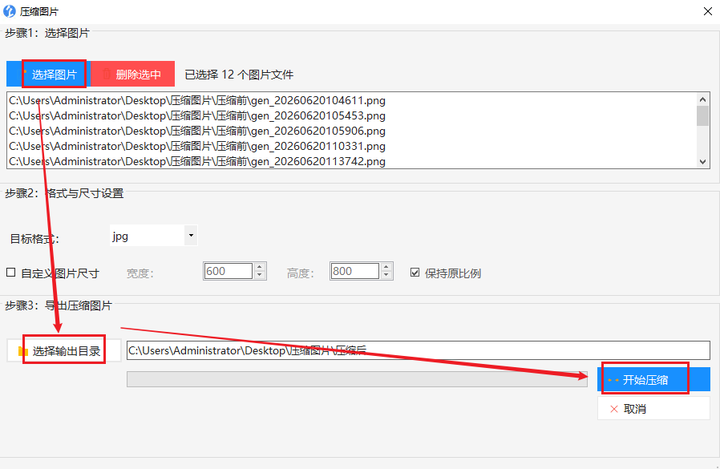Select file gen_20260620105453.png in list
This screenshot has width=720, height=469.
(353, 116)
